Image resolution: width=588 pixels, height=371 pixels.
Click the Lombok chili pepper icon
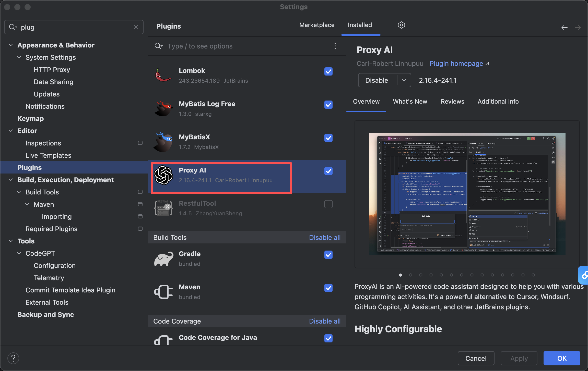[x=163, y=75]
